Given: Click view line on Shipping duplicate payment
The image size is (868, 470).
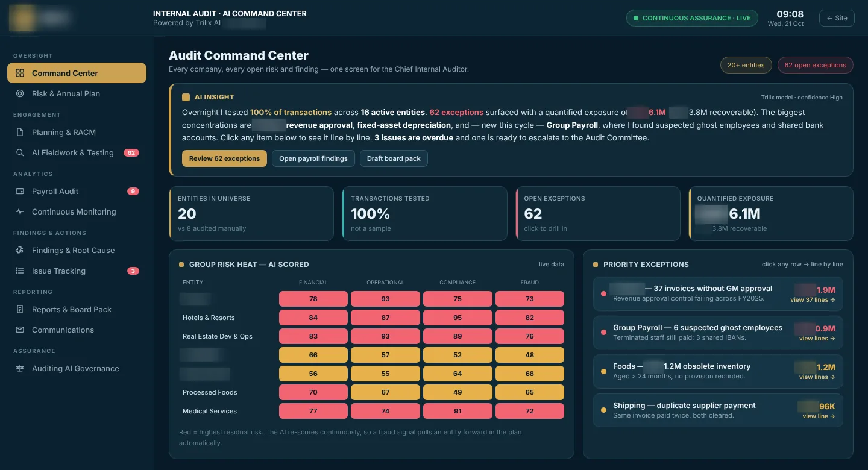Looking at the screenshot, I should pyautogui.click(x=819, y=416).
